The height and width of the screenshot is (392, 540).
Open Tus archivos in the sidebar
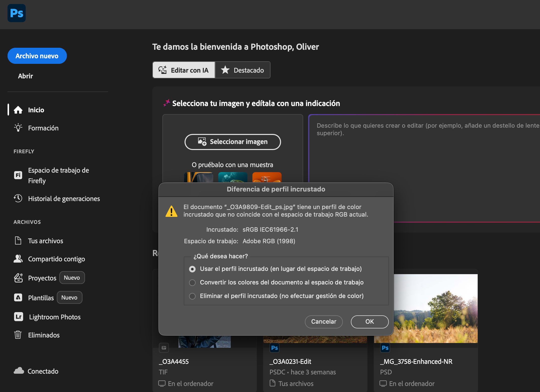(x=46, y=241)
